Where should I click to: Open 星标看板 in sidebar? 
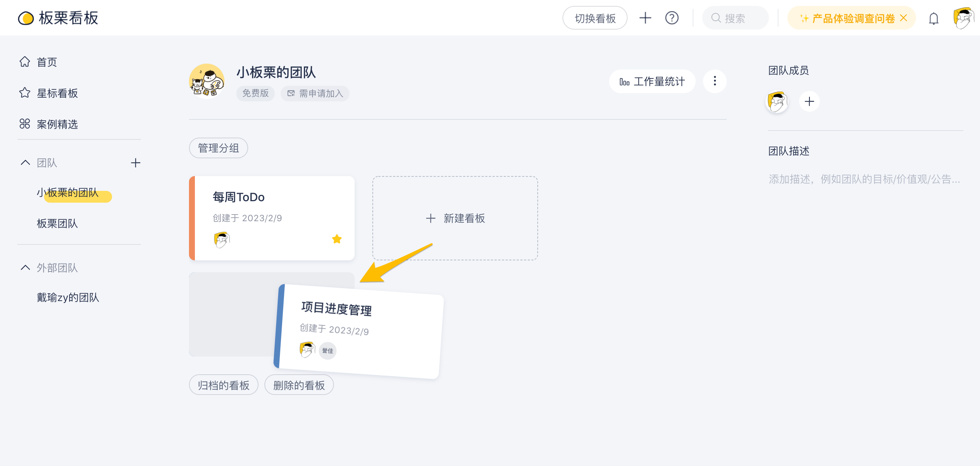pos(57,93)
